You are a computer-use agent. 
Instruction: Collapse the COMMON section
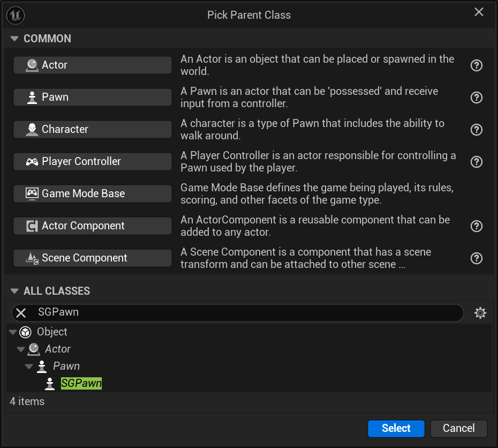pyautogui.click(x=13, y=38)
